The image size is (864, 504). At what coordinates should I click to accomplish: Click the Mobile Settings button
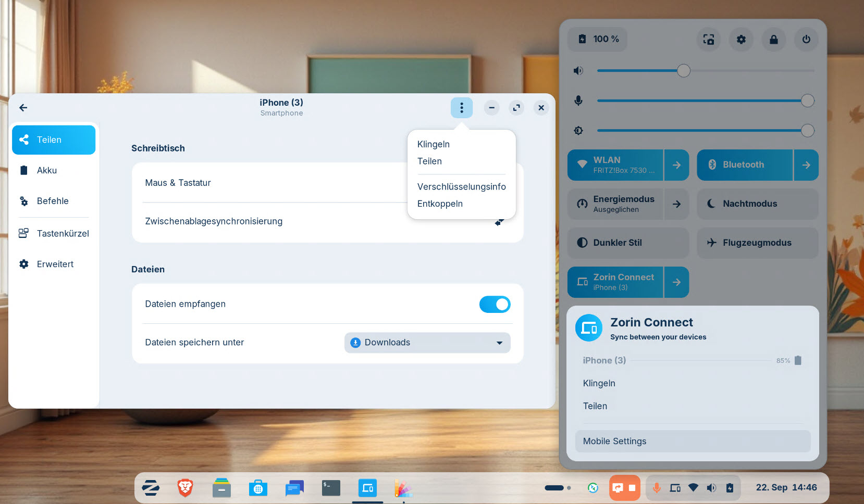(692, 441)
